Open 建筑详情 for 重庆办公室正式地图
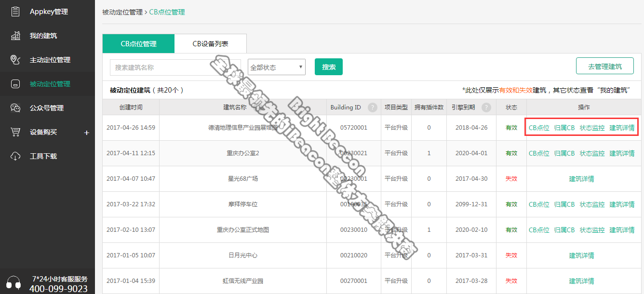Viewport: 644px width, 294px height. pyautogui.click(x=622, y=230)
